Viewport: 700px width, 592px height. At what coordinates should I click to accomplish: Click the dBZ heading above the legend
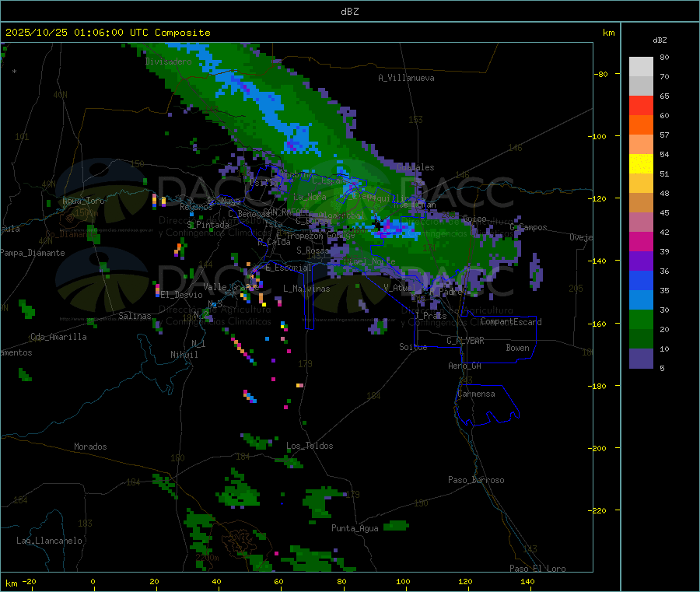point(660,40)
